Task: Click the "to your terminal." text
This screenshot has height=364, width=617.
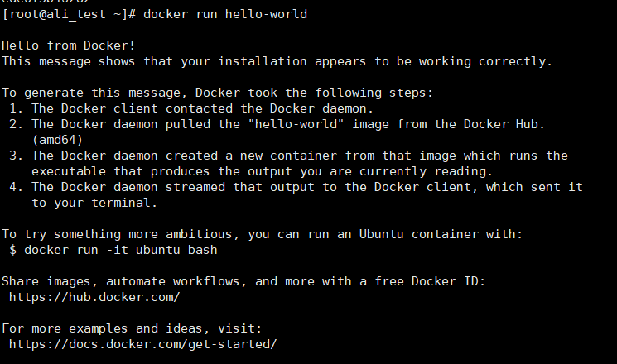Action: (88, 203)
